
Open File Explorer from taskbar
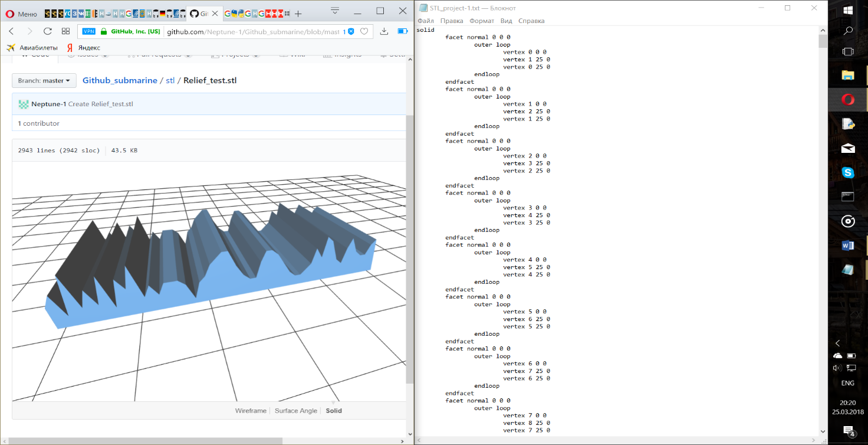(x=848, y=75)
